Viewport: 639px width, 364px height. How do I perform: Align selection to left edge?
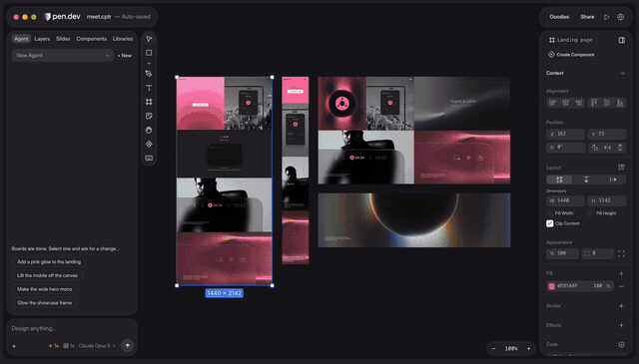[552, 103]
